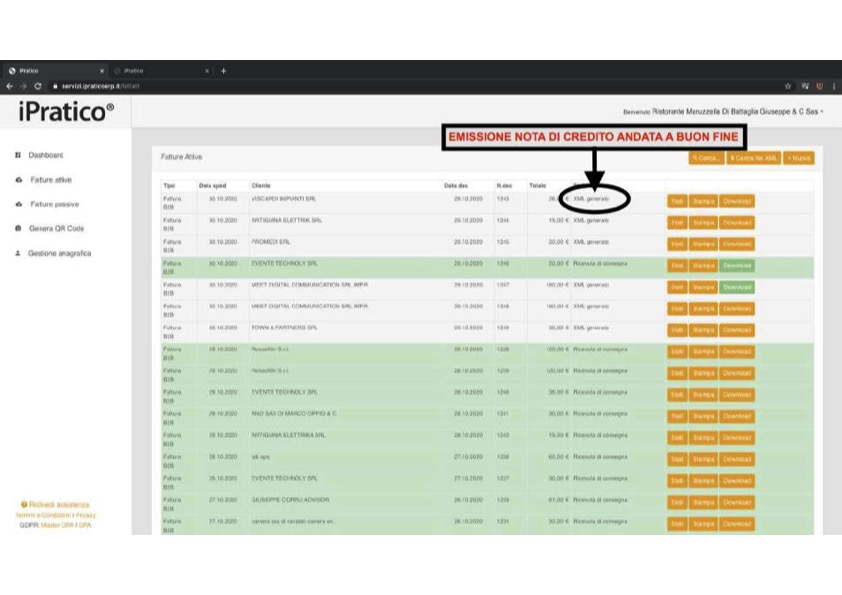Open the Chrome three-dot menu

click(833, 87)
